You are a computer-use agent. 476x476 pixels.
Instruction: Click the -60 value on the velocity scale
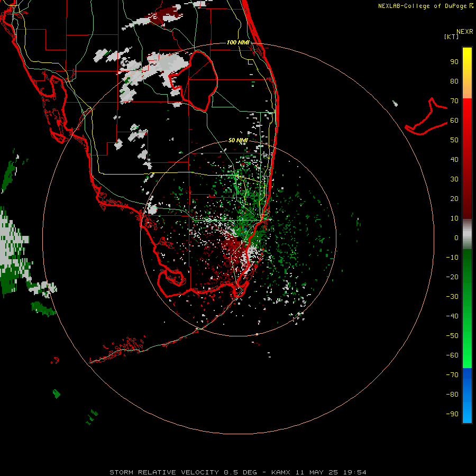click(452, 355)
